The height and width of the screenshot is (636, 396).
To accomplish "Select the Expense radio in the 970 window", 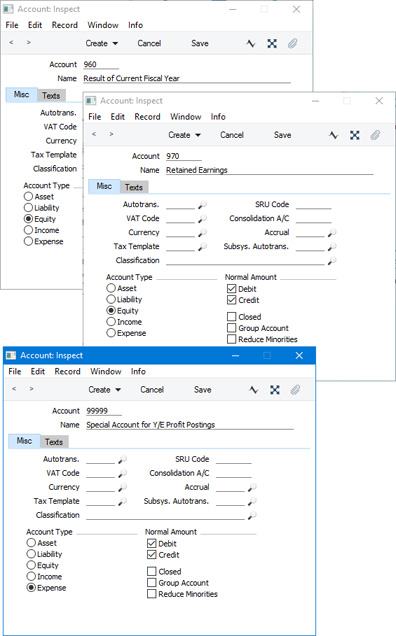I will [x=111, y=333].
